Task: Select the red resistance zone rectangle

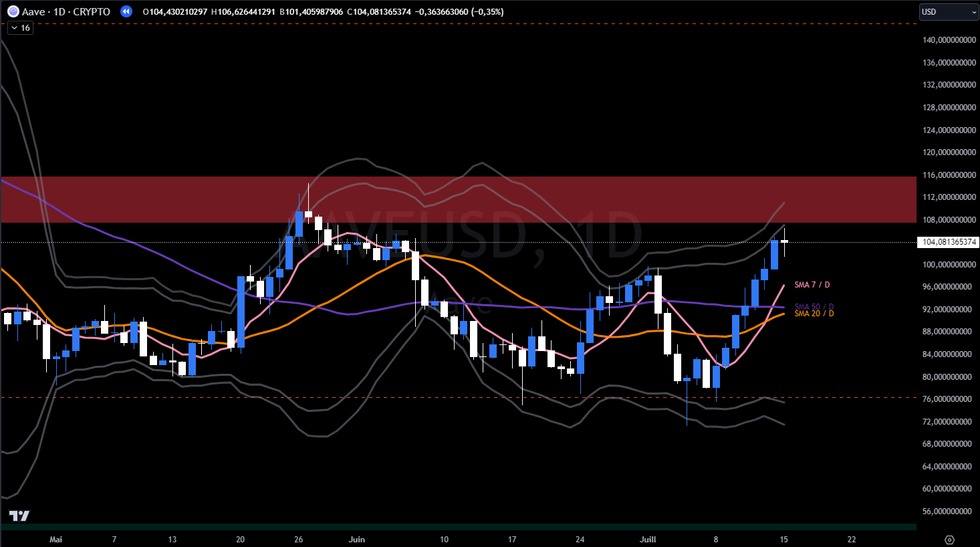Action: (x=468, y=199)
